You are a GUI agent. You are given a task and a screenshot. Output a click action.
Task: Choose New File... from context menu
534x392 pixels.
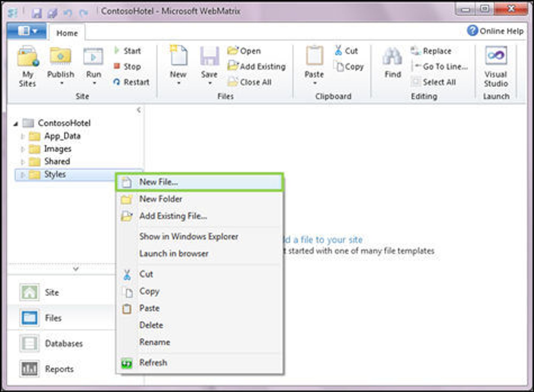pyautogui.click(x=199, y=182)
